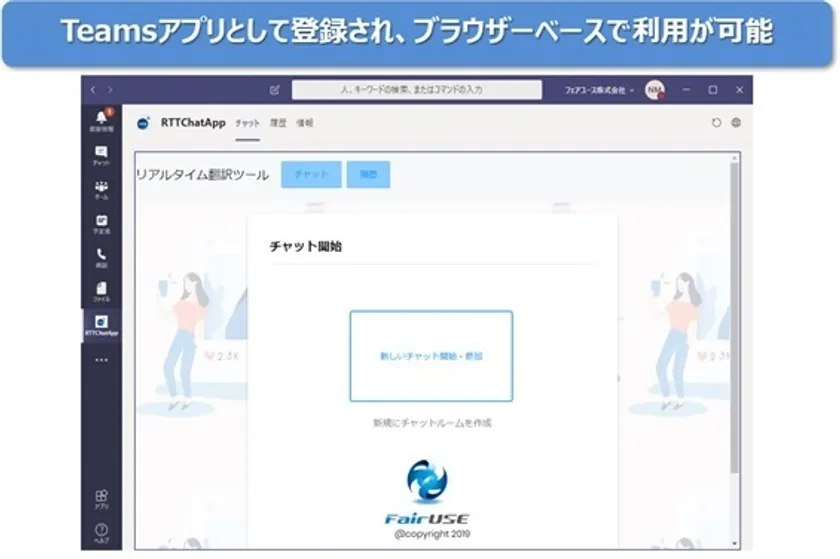This screenshot has width=840, height=559.
Task: Click the search and command box
Action: [x=417, y=90]
